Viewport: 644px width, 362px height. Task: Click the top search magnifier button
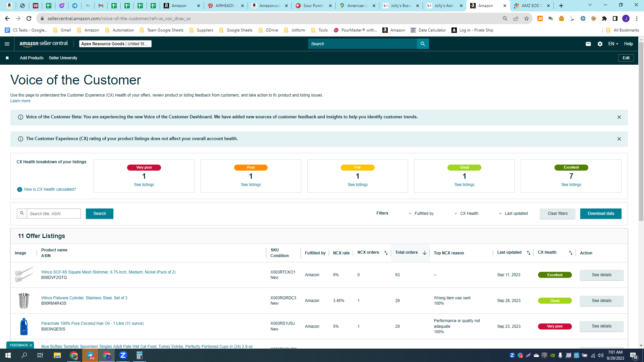[423, 44]
